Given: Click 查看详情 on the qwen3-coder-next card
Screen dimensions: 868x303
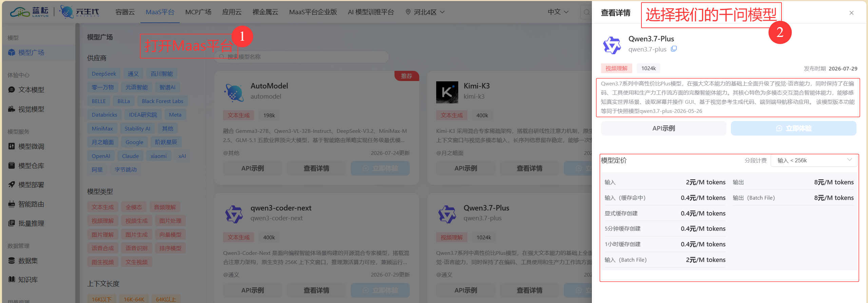Looking at the screenshot, I should click(316, 290).
